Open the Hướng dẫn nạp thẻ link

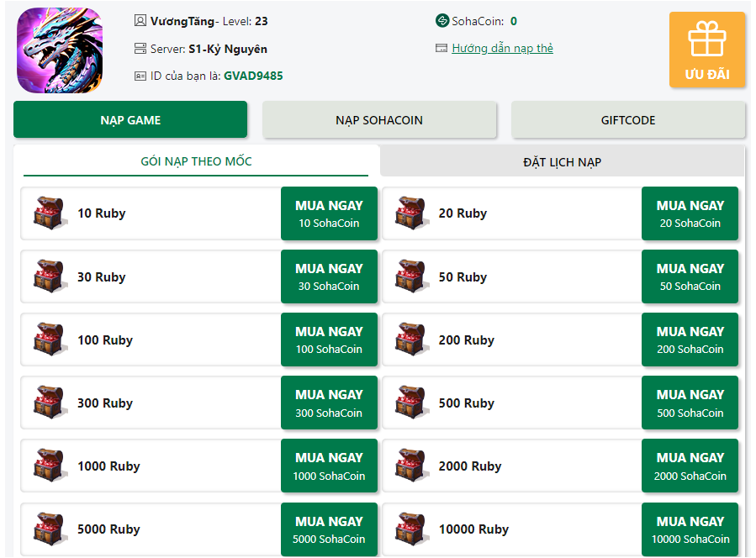pos(502,48)
